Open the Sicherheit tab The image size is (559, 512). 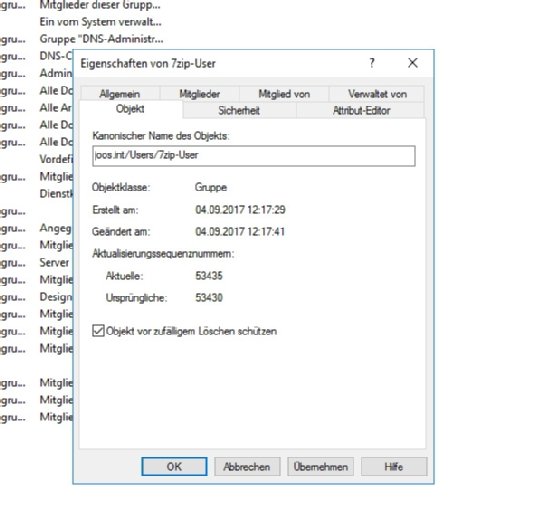coord(239,111)
